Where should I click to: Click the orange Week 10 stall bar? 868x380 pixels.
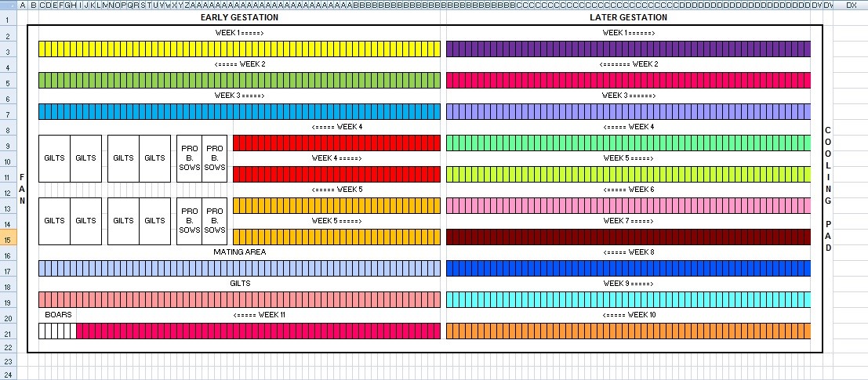pyautogui.click(x=628, y=331)
